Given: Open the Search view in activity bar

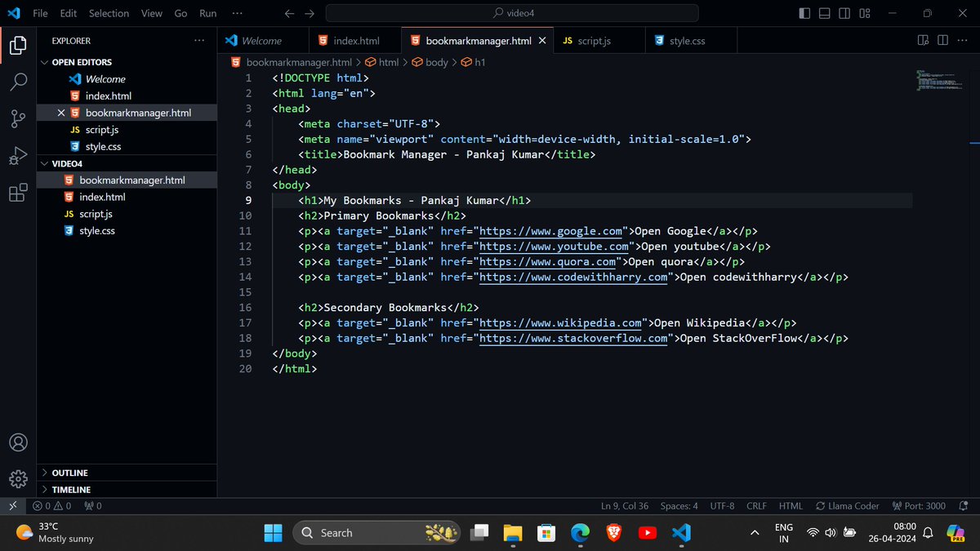Looking at the screenshot, I should pos(18,82).
